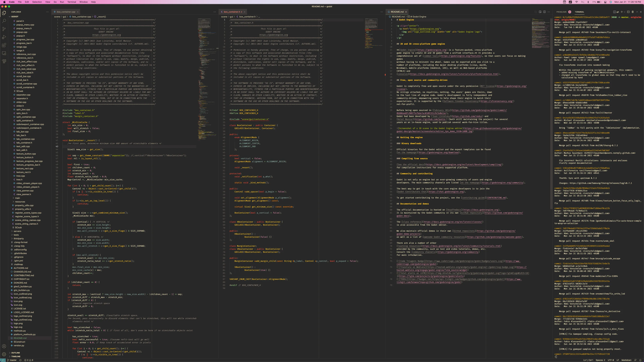Open the Remote Explorer icon
Viewport: 644px width, 362px height.
(x=4, y=53)
